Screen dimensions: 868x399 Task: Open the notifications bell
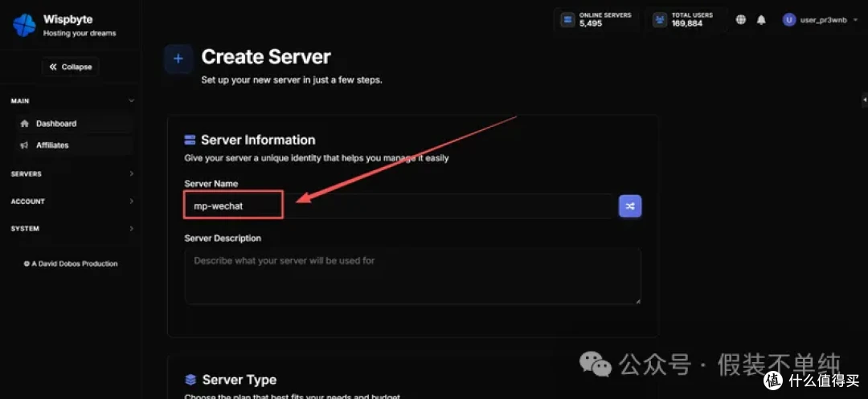point(762,20)
